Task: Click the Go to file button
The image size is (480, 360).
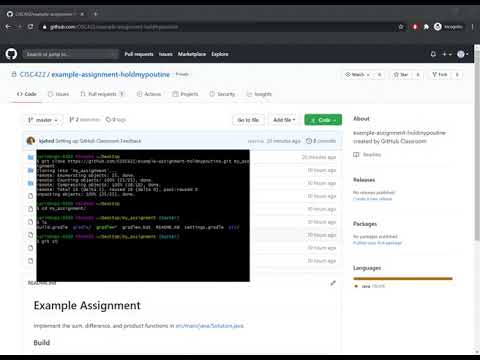Action: (248, 120)
